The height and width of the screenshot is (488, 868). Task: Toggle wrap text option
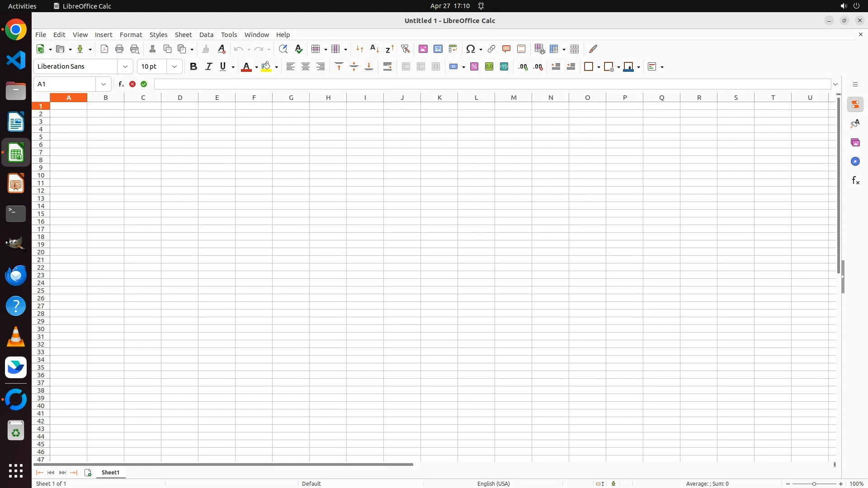[x=387, y=66]
